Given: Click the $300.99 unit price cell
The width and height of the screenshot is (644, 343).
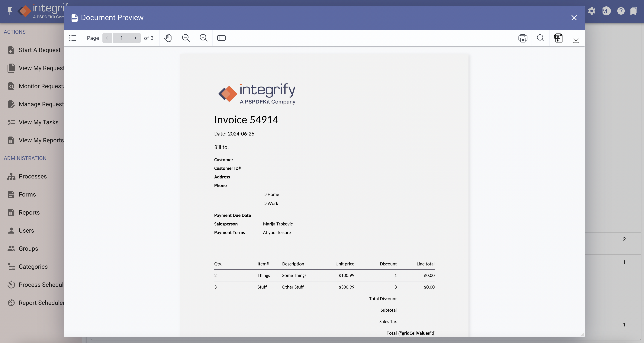Looking at the screenshot, I should pyautogui.click(x=346, y=287).
